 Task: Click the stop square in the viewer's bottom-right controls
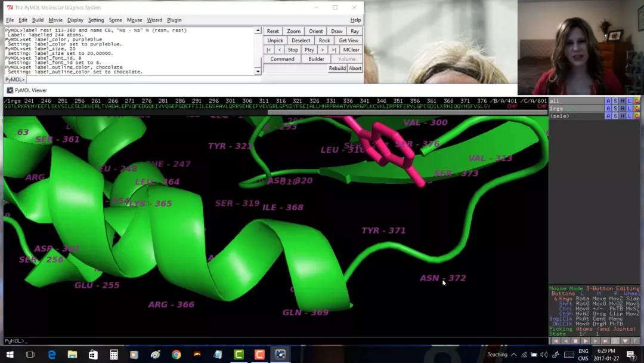click(x=575, y=341)
